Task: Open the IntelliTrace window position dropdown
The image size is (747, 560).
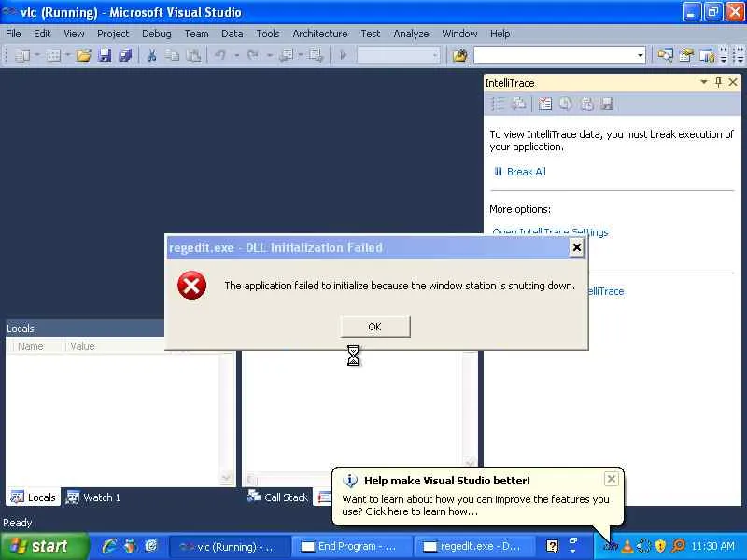Action: (704, 82)
